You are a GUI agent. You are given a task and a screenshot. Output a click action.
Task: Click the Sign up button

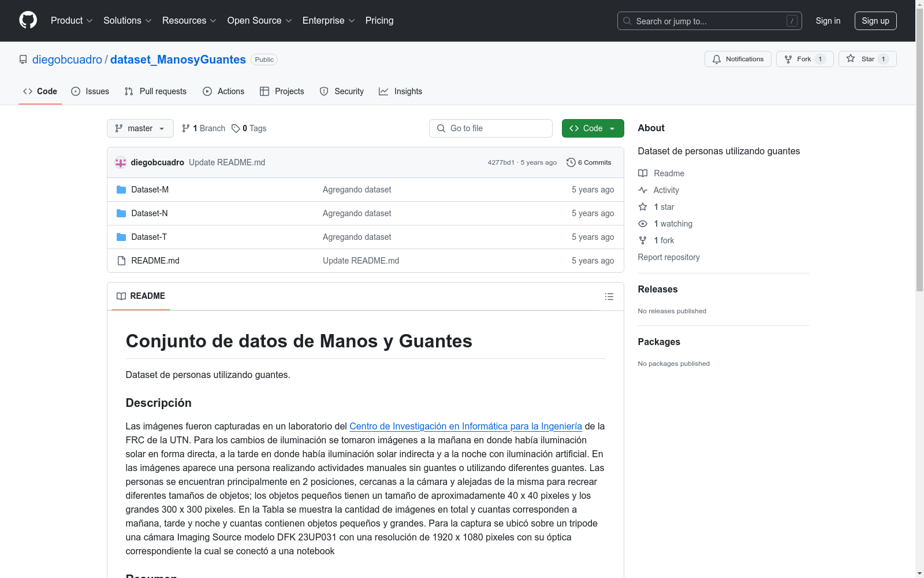[875, 21]
